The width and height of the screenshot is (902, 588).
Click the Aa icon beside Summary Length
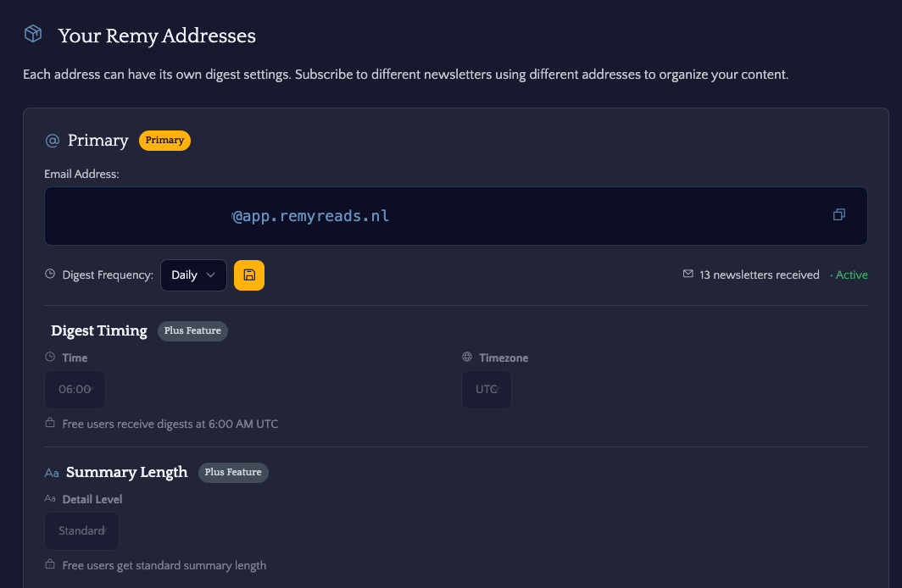53,473
